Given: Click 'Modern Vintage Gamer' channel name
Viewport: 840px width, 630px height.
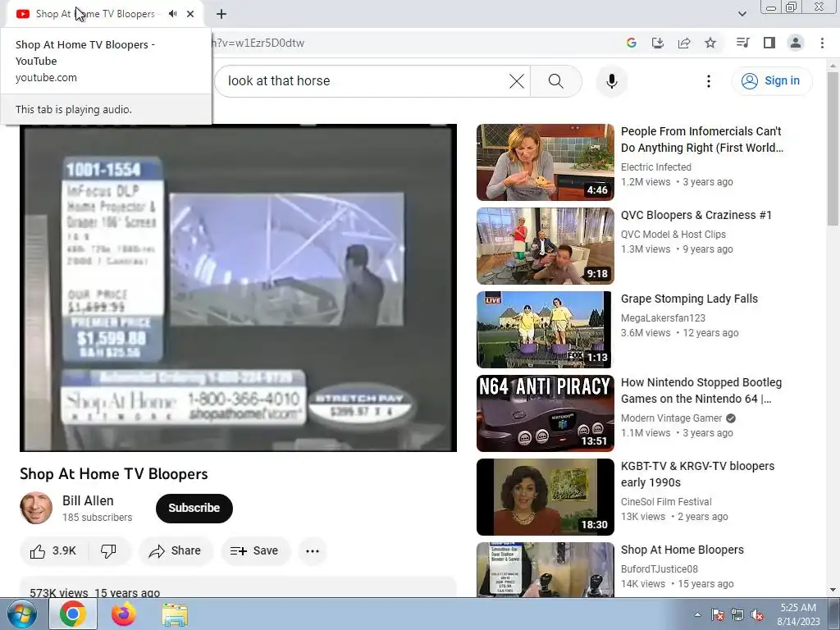Looking at the screenshot, I should (672, 418).
